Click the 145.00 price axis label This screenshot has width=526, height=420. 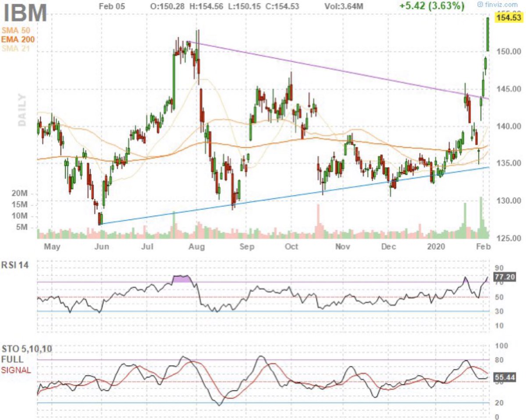[508, 89]
